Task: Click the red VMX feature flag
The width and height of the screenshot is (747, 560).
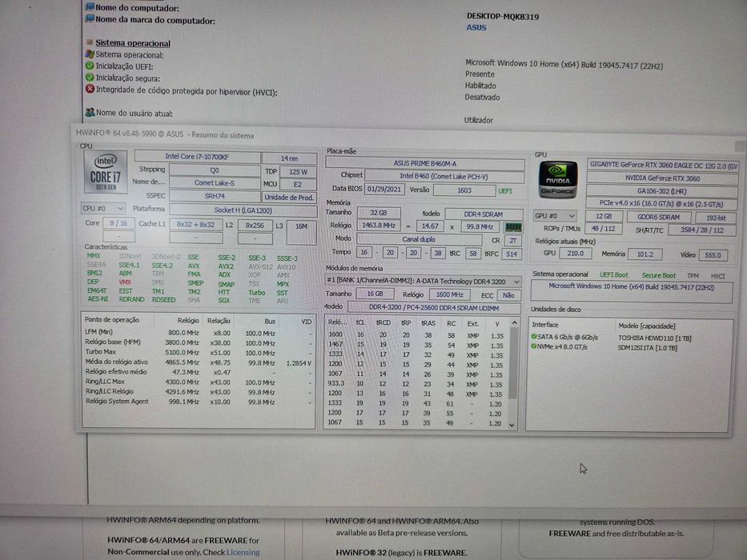Action: [x=125, y=282]
